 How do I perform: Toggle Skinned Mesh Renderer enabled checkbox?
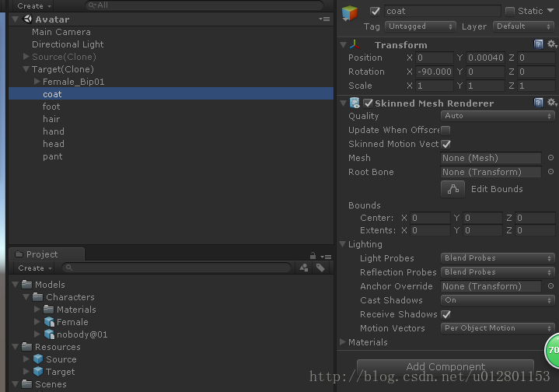click(368, 103)
